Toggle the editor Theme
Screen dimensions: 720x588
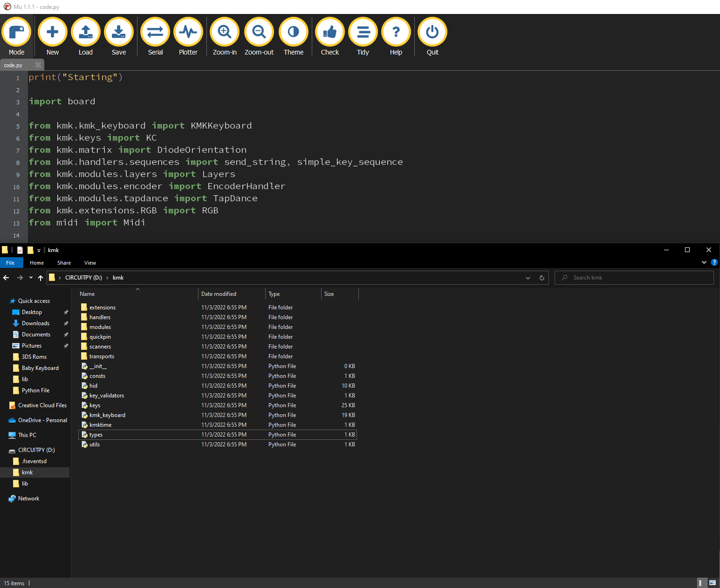[294, 32]
